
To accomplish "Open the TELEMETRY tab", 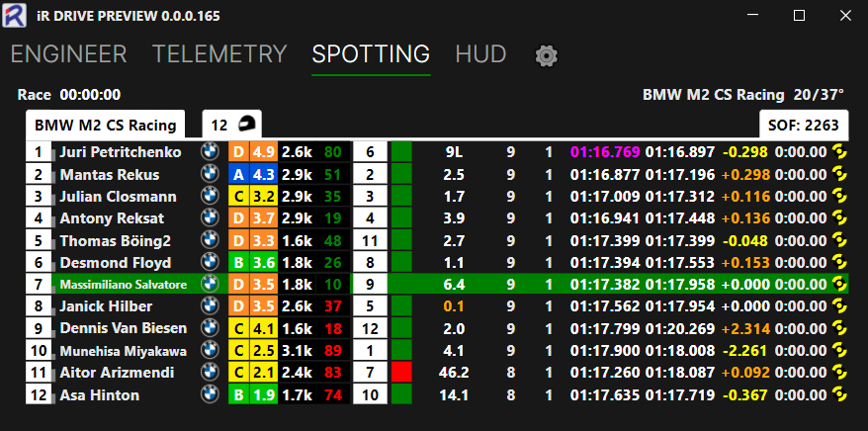I will pyautogui.click(x=219, y=54).
